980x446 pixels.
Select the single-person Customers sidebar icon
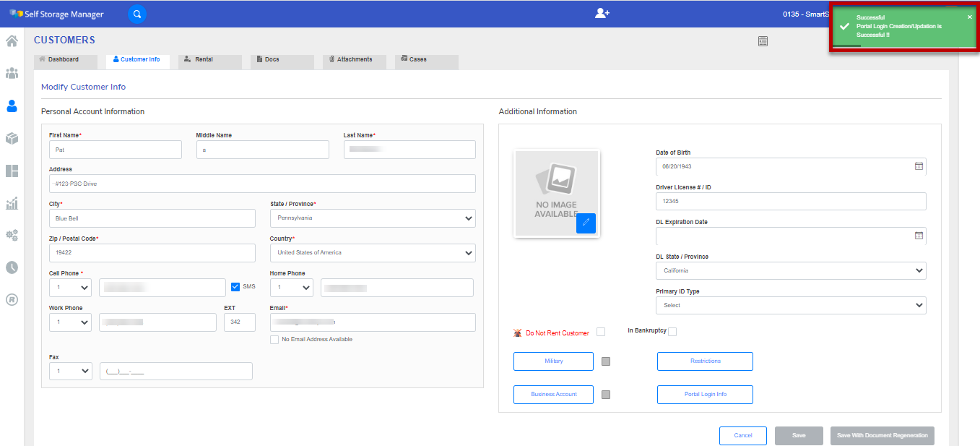tap(12, 106)
